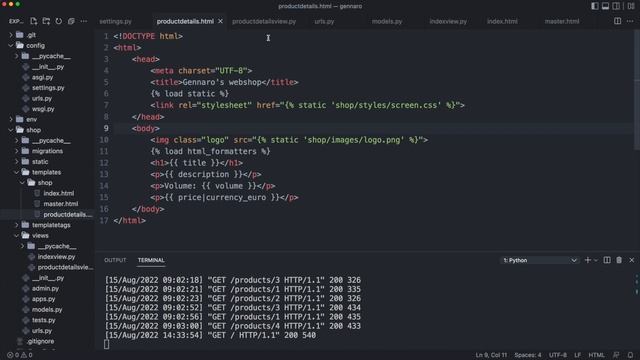Open the 1: Python terminal selector
The image size is (640, 360).
tap(540, 260)
